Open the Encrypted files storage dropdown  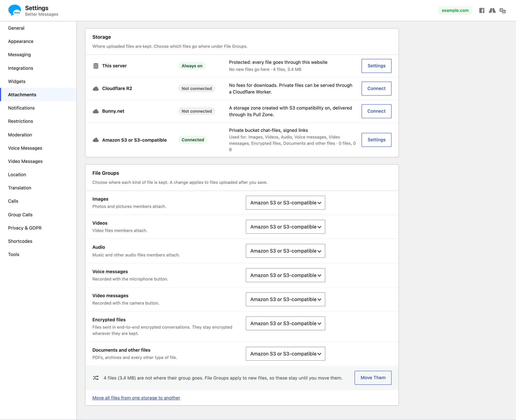(x=285, y=323)
